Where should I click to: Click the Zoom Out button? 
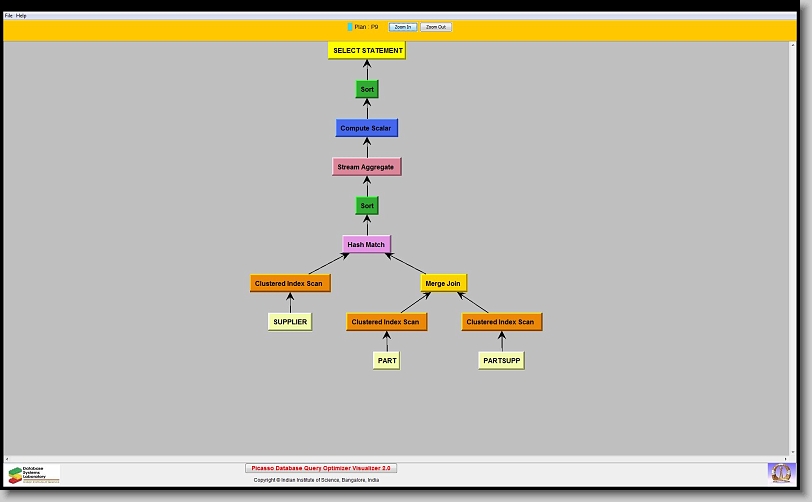point(436,27)
